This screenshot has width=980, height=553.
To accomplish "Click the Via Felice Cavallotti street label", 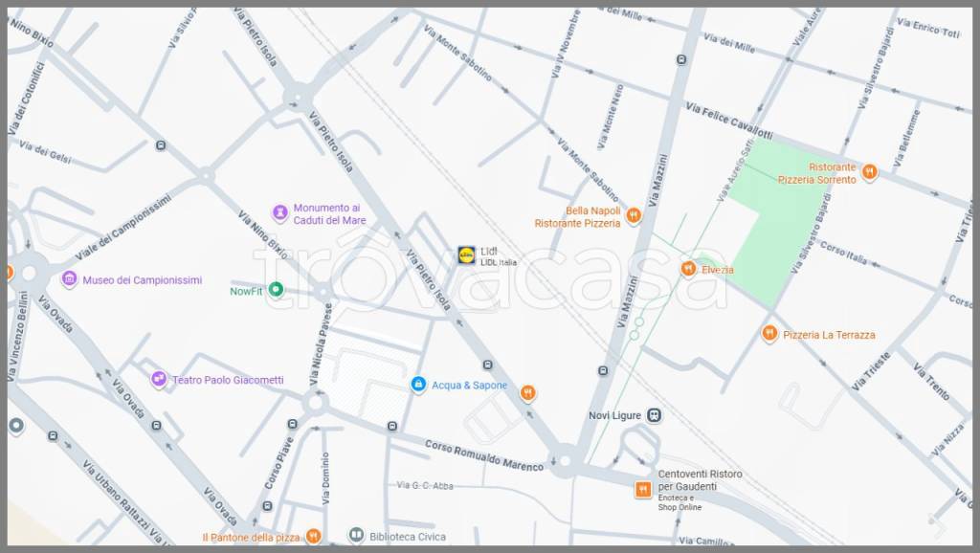I will [728, 121].
